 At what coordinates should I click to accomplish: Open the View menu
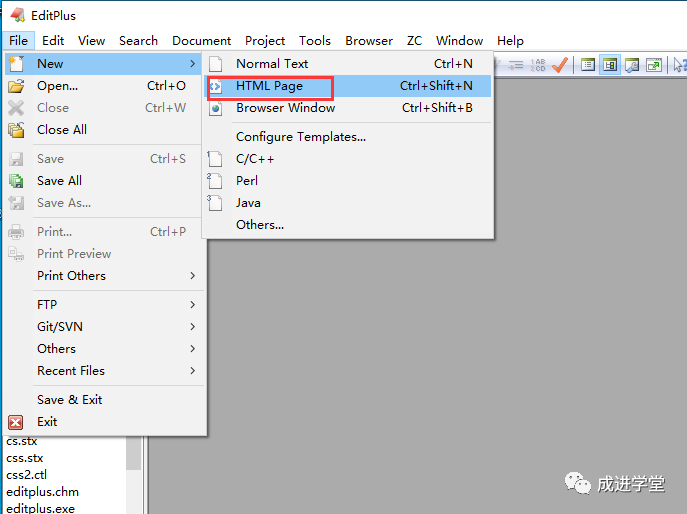click(92, 41)
